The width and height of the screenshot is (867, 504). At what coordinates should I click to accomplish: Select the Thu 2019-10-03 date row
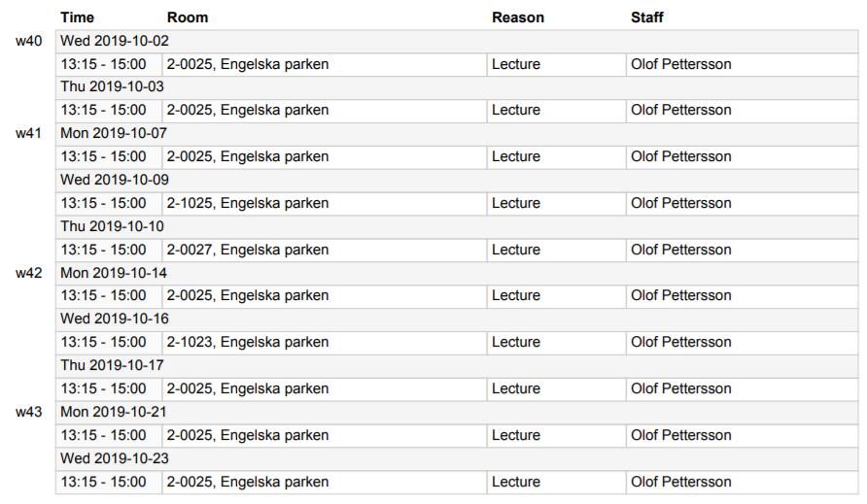coord(457,87)
